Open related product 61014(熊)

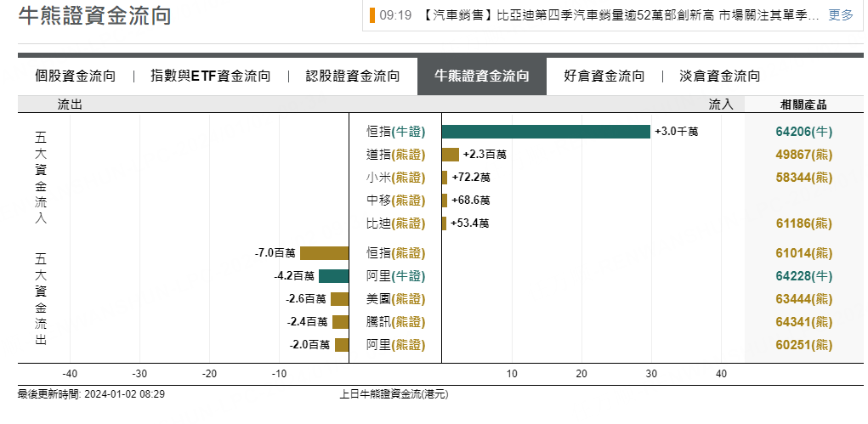tap(803, 253)
